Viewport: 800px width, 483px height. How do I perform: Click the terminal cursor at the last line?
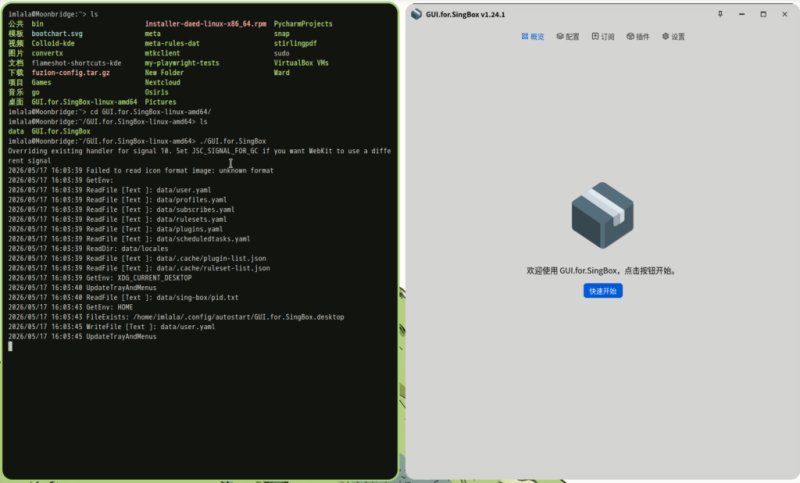coord(10,346)
